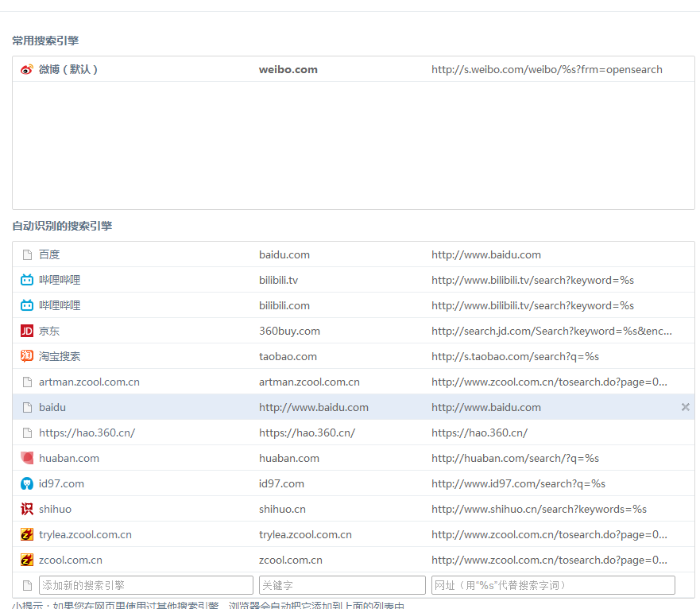Select the 京东 engine name

point(49,331)
